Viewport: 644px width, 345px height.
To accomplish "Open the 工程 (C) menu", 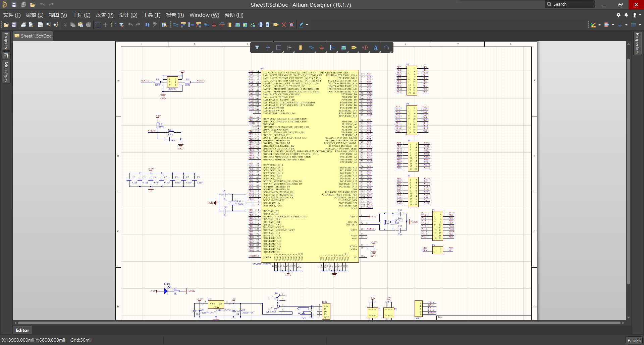I will (82, 15).
